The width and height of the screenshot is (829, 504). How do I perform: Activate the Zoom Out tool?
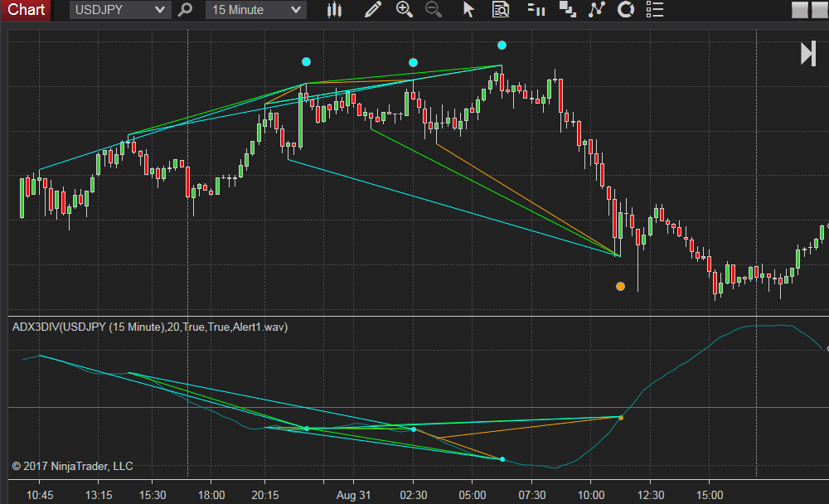pyautogui.click(x=433, y=10)
